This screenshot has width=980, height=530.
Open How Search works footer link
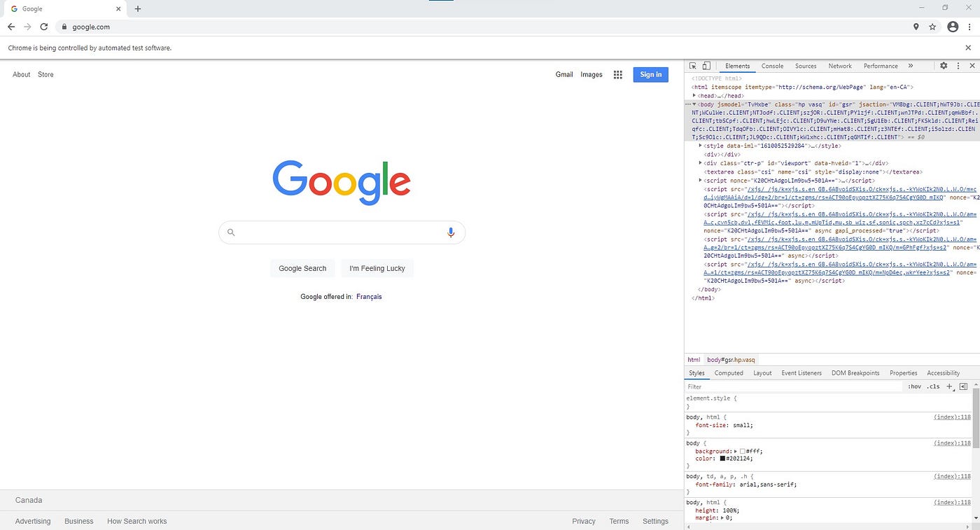click(137, 521)
